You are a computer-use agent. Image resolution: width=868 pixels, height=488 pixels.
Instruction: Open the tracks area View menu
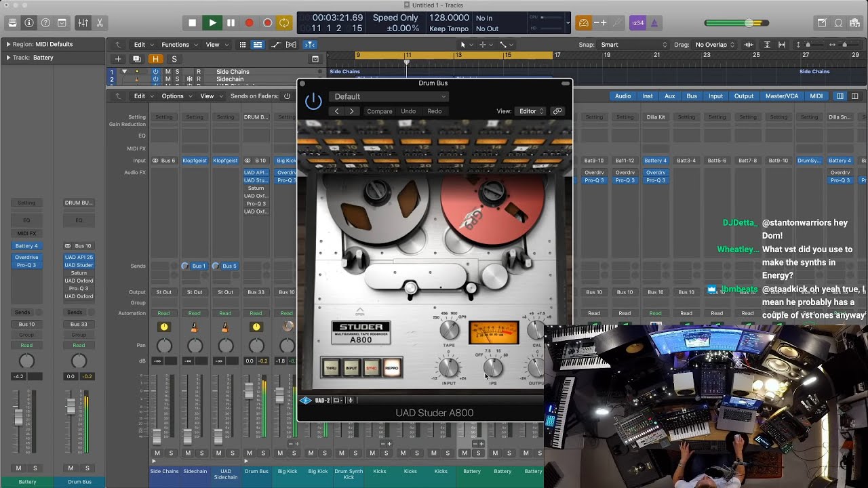pos(216,45)
